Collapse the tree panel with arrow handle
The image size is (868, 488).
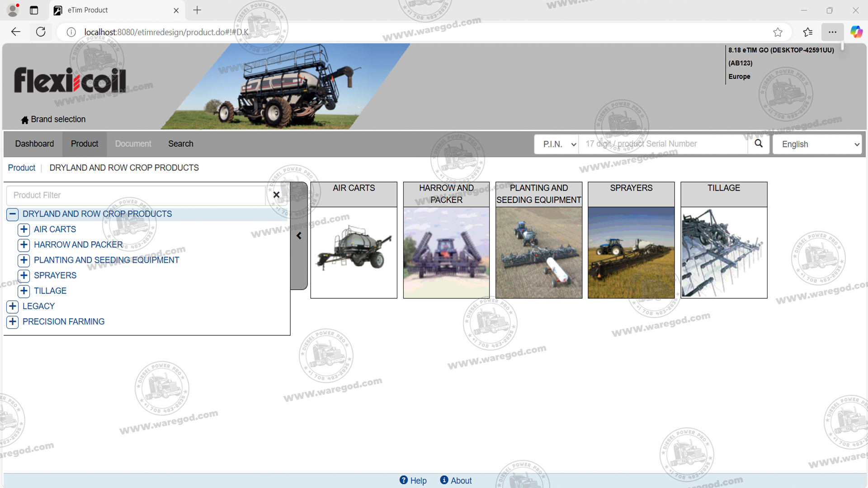tap(299, 236)
